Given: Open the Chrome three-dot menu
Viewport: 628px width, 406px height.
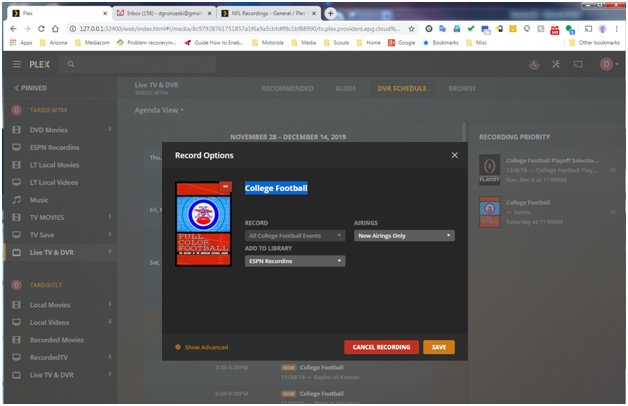Looking at the screenshot, I should tap(616, 29).
